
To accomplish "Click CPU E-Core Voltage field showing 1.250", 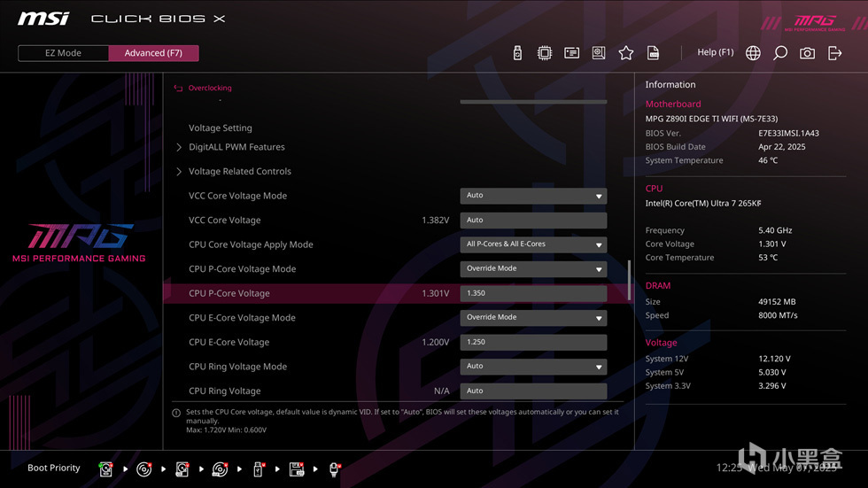I will (533, 342).
